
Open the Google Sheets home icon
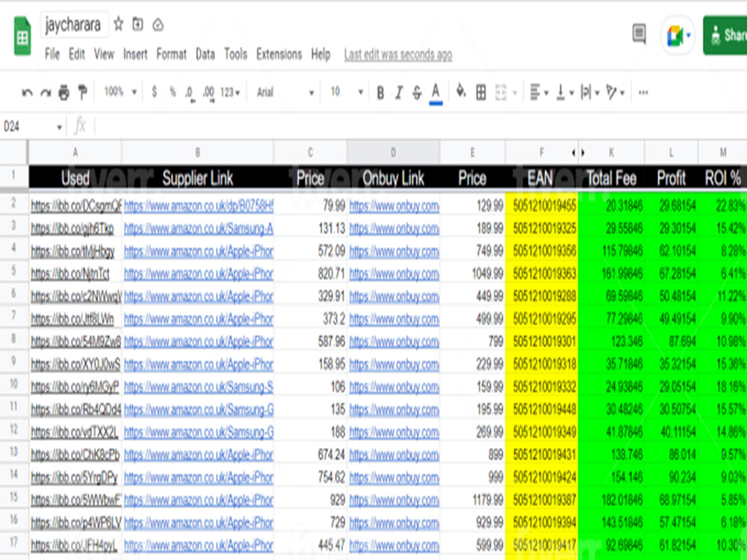click(x=22, y=36)
